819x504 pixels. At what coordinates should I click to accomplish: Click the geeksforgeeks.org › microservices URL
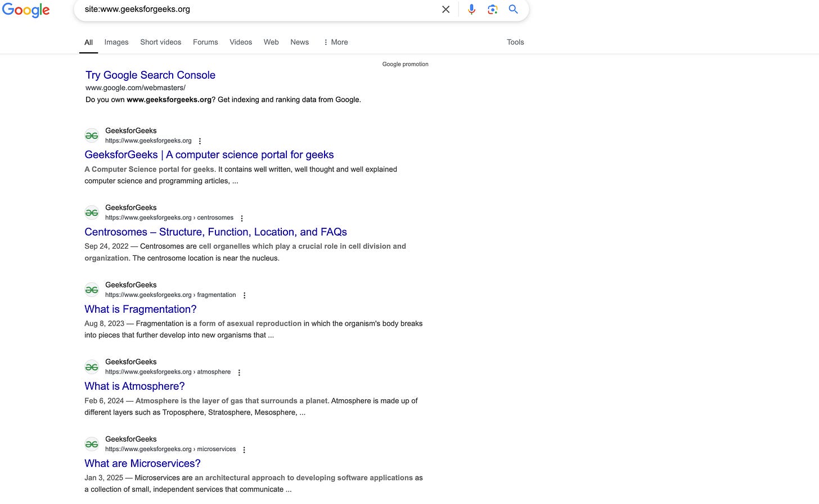(170, 449)
